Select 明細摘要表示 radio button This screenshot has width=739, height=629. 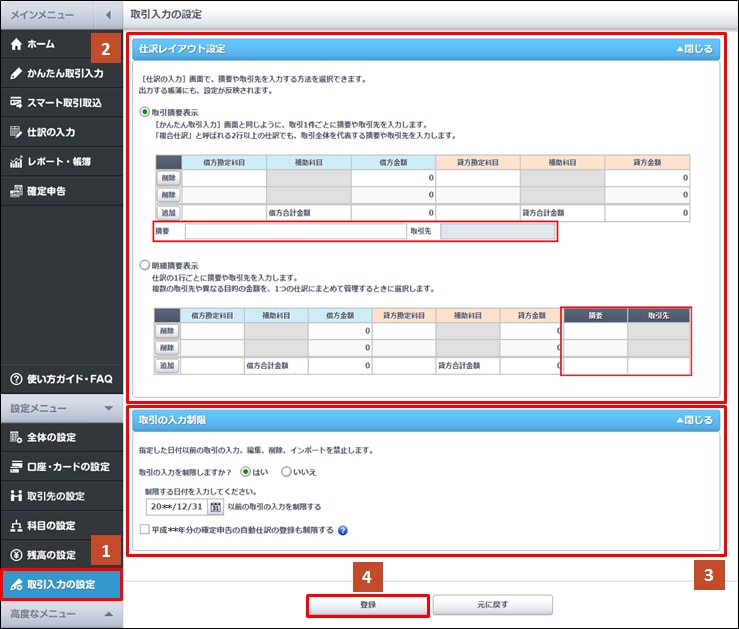pyautogui.click(x=146, y=266)
